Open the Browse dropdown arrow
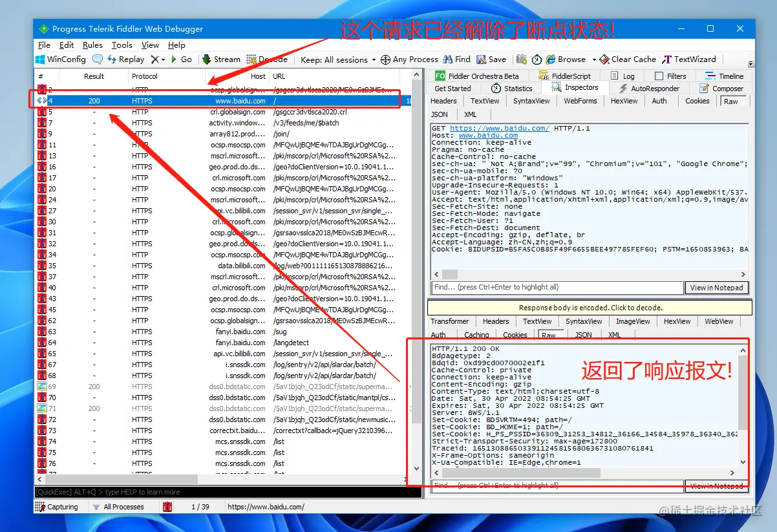This screenshot has height=532, width=777. pyautogui.click(x=593, y=59)
